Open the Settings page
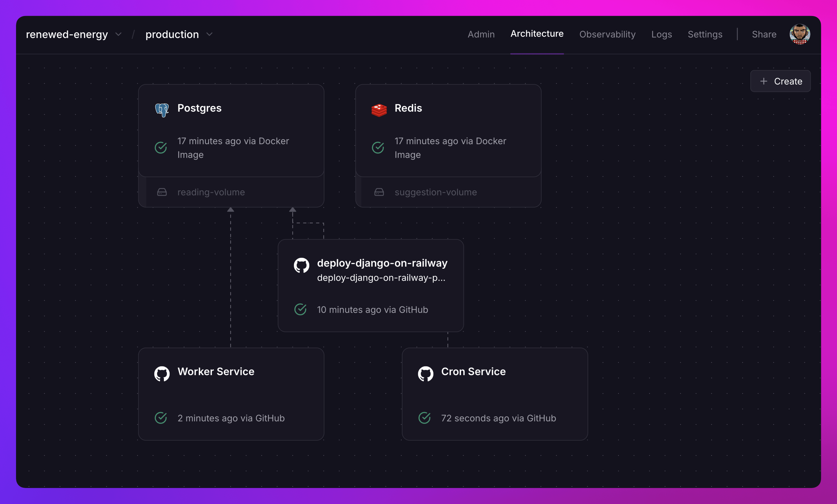Image resolution: width=837 pixels, height=504 pixels. [705, 34]
